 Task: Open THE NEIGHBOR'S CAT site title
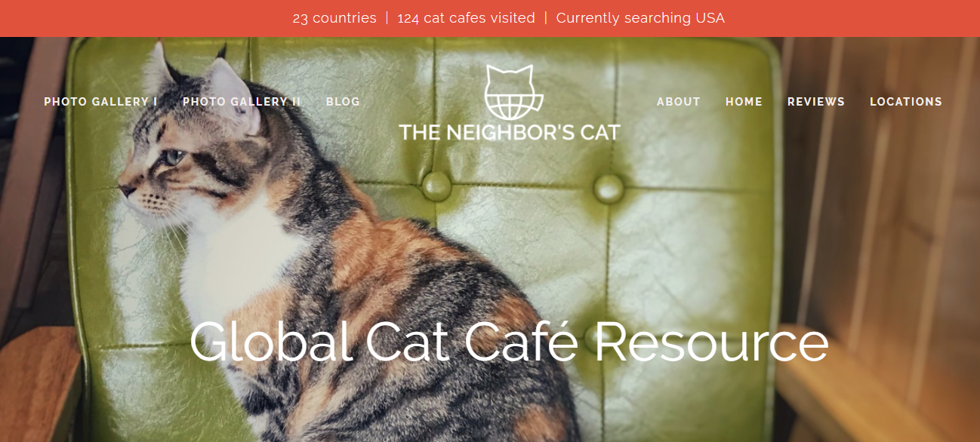click(510, 133)
